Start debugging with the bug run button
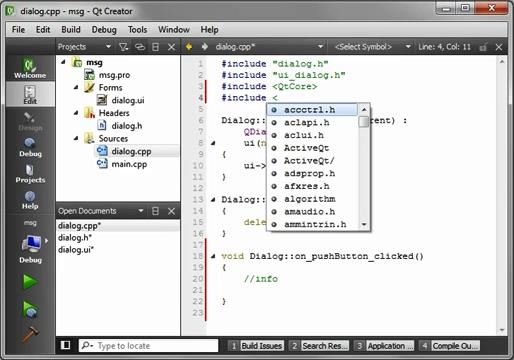Image resolution: width=514 pixels, height=360 pixels. 30,308
